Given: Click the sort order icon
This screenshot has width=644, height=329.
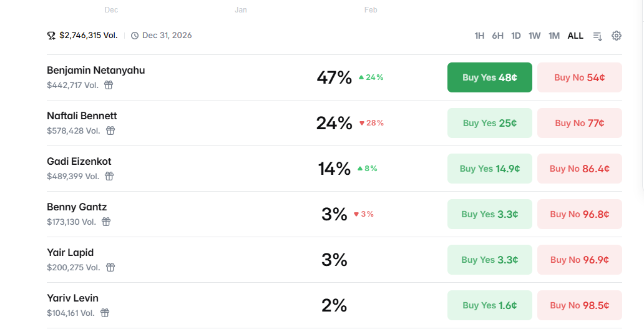Looking at the screenshot, I should coord(597,36).
